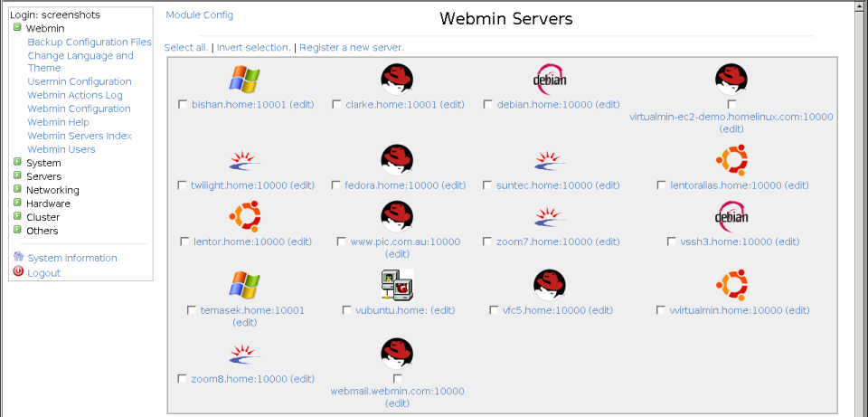Image resolution: width=868 pixels, height=417 pixels.
Task: Expand the Servers category arrow
Action: pyautogui.click(x=17, y=175)
